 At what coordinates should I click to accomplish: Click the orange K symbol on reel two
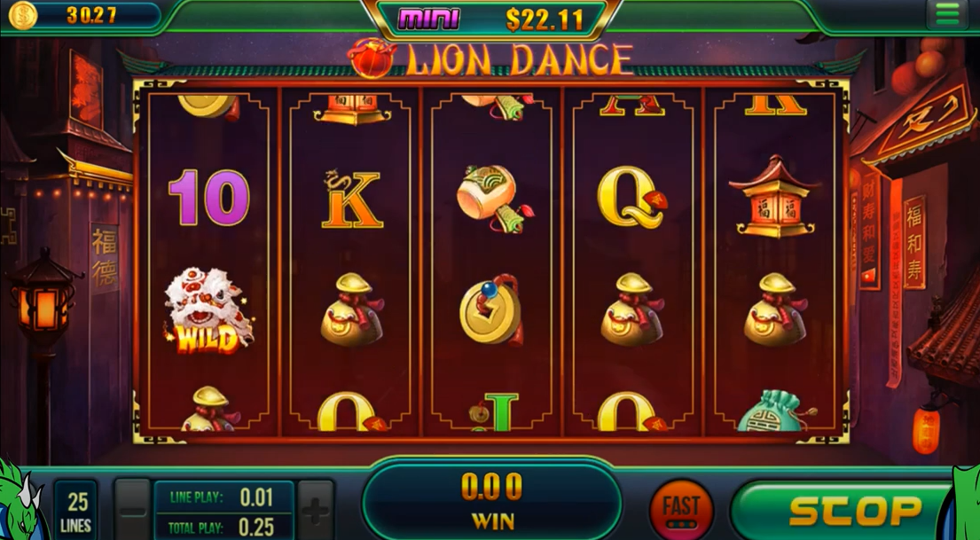coord(350,199)
